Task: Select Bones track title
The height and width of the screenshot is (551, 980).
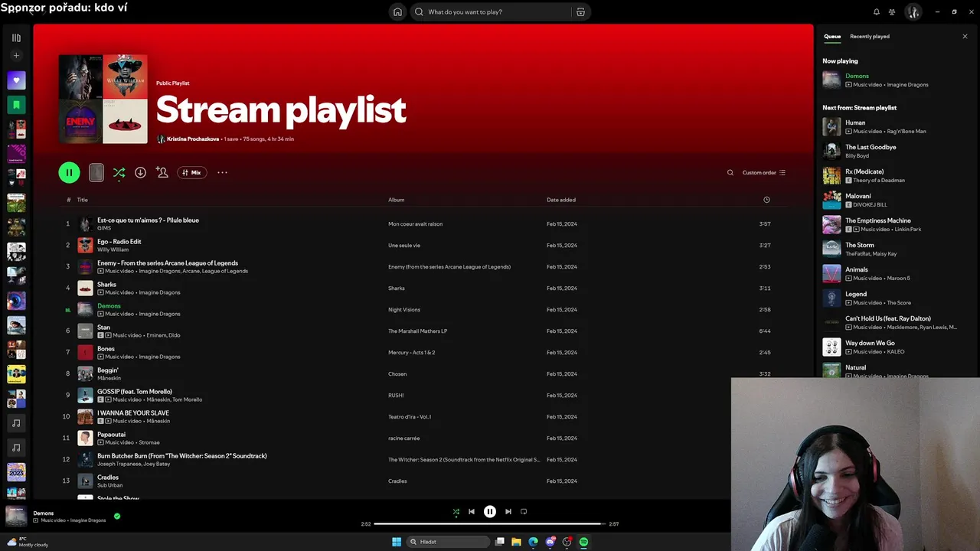Action: pos(106,349)
